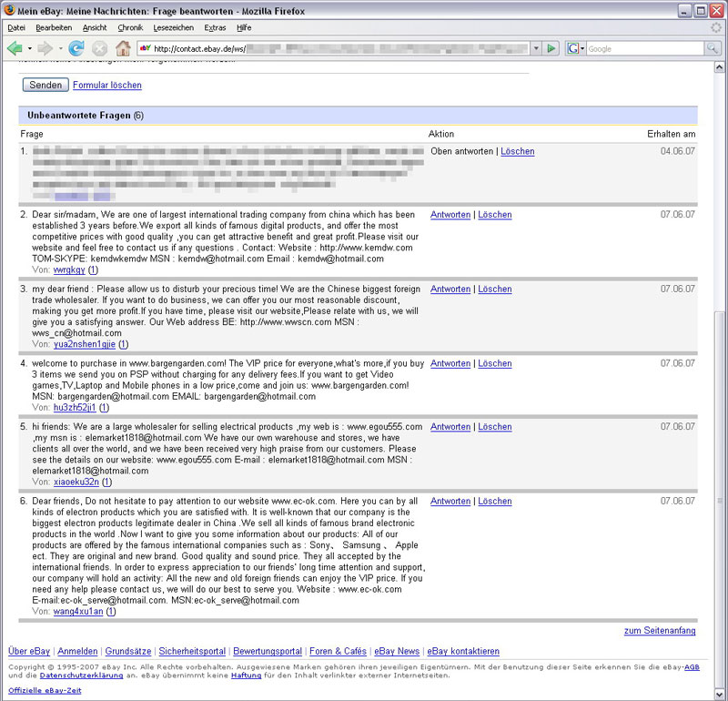Open the Back history dropdown arrow
Screen dimensions: 728x701
pos(29,48)
